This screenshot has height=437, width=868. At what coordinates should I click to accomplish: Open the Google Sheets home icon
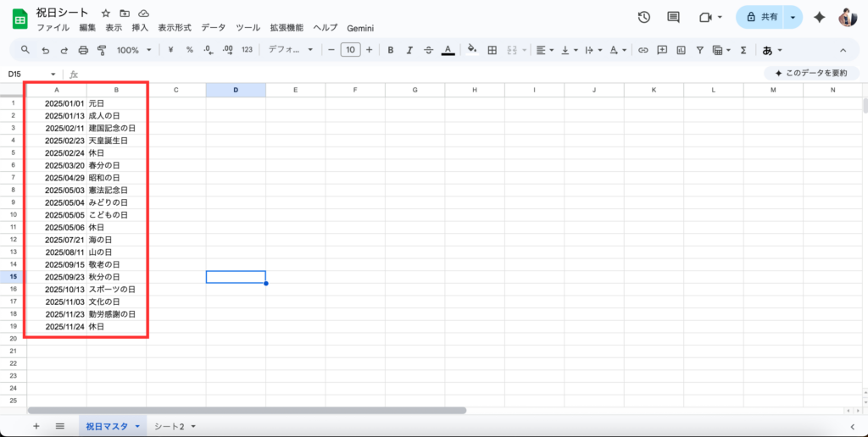(20, 20)
